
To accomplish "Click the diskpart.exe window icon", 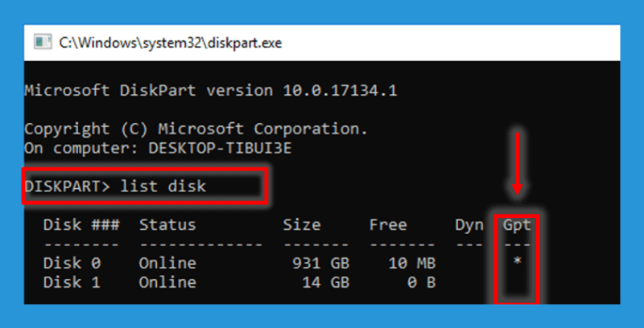I will point(43,43).
